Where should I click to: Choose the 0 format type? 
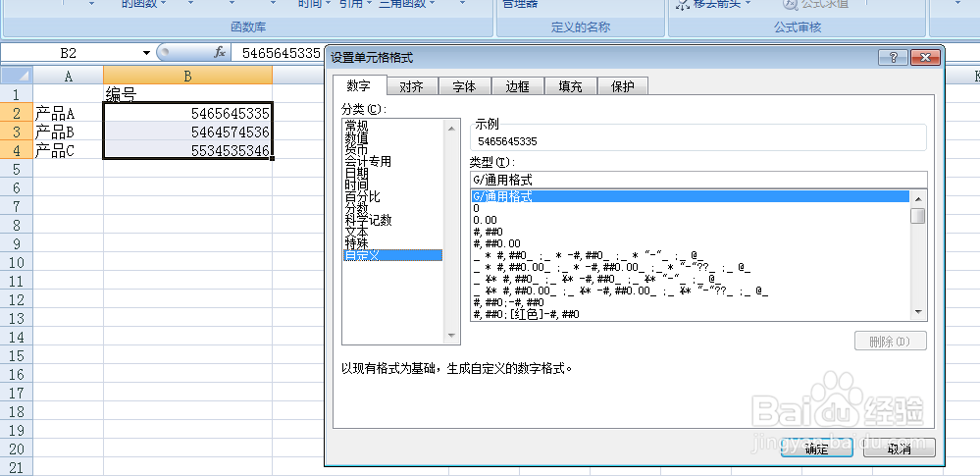click(691, 208)
